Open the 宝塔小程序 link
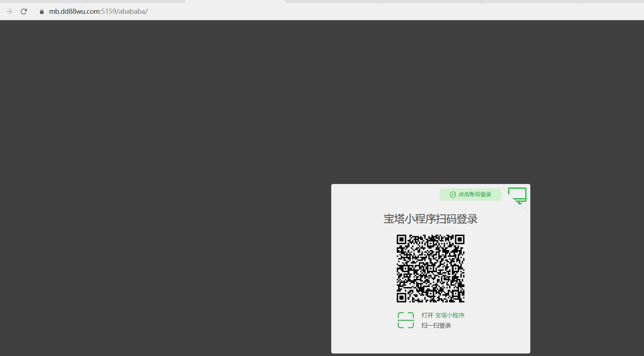 [x=450, y=315]
